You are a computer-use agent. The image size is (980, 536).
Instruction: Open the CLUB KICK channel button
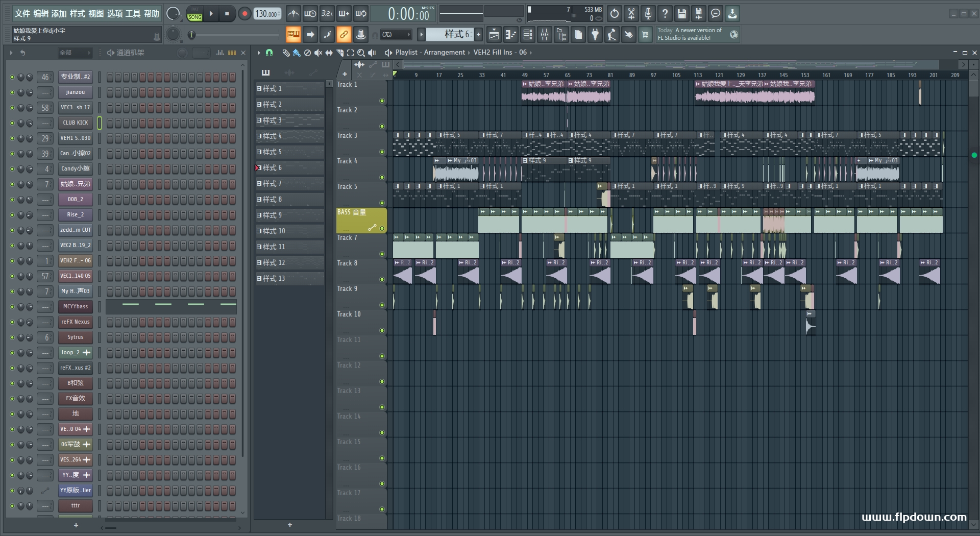(76, 123)
